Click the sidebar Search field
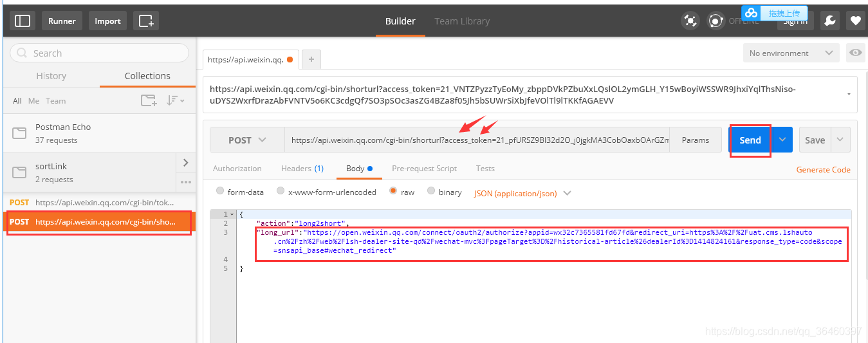This screenshot has width=868, height=343. pyautogui.click(x=99, y=53)
